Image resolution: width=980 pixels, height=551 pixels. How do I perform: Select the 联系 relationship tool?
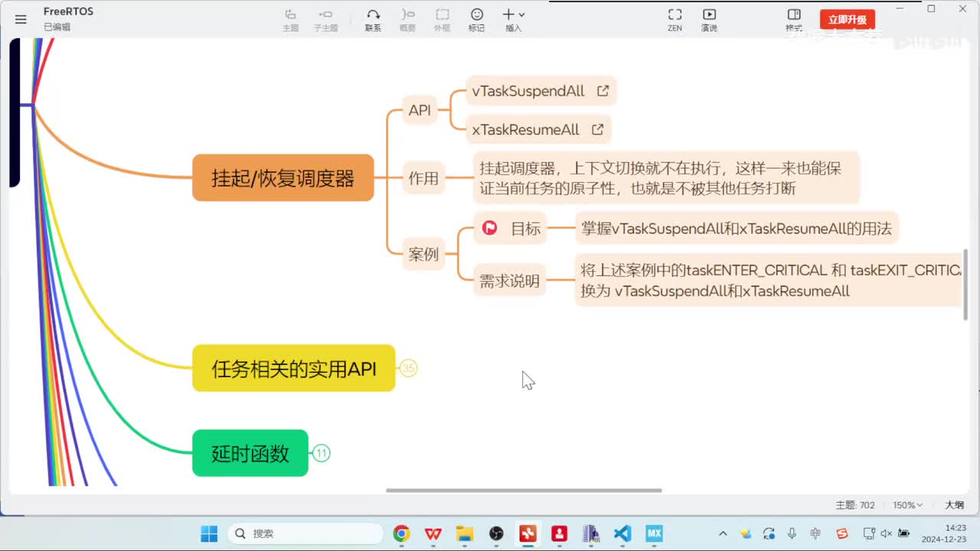coord(373,20)
